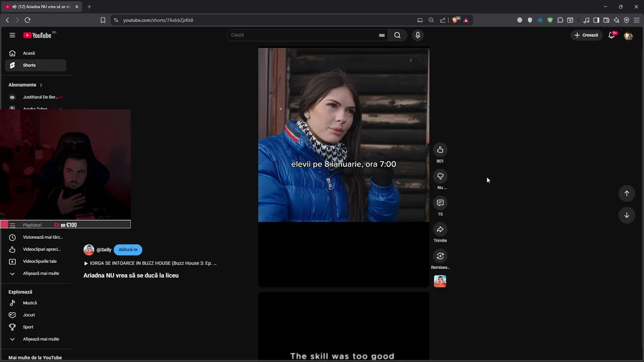Click the search magnifier button
The image size is (644, 362).
(x=397, y=35)
